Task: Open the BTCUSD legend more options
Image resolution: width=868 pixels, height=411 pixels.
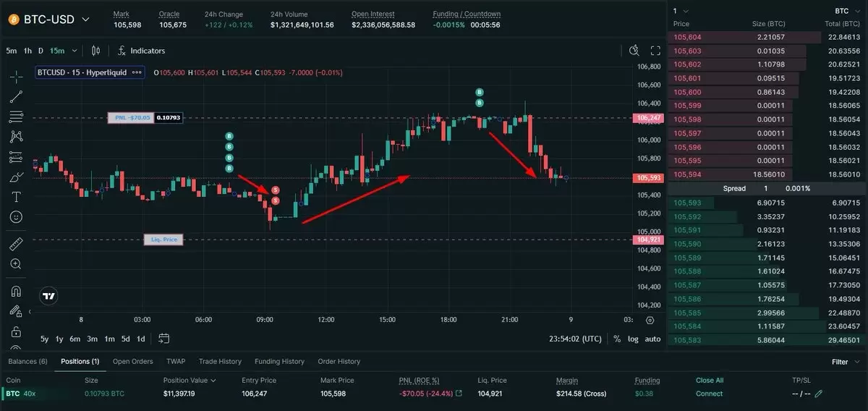Action: [135, 72]
